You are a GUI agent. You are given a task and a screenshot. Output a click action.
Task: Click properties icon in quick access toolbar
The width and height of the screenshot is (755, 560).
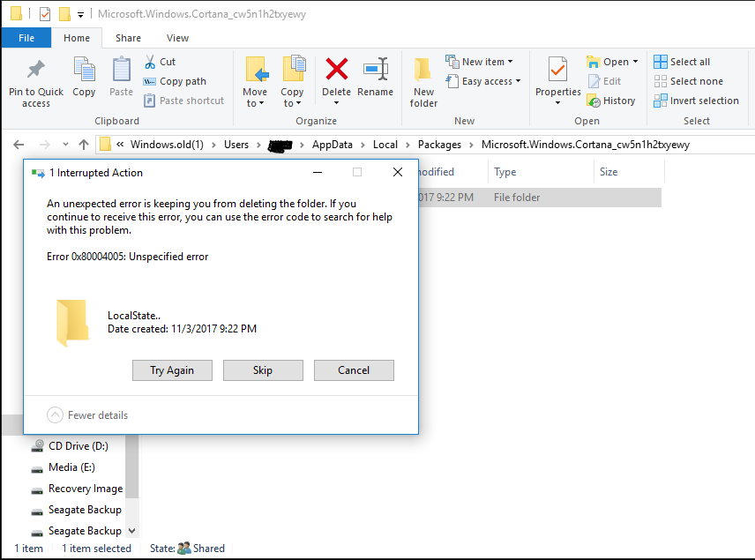[45, 14]
